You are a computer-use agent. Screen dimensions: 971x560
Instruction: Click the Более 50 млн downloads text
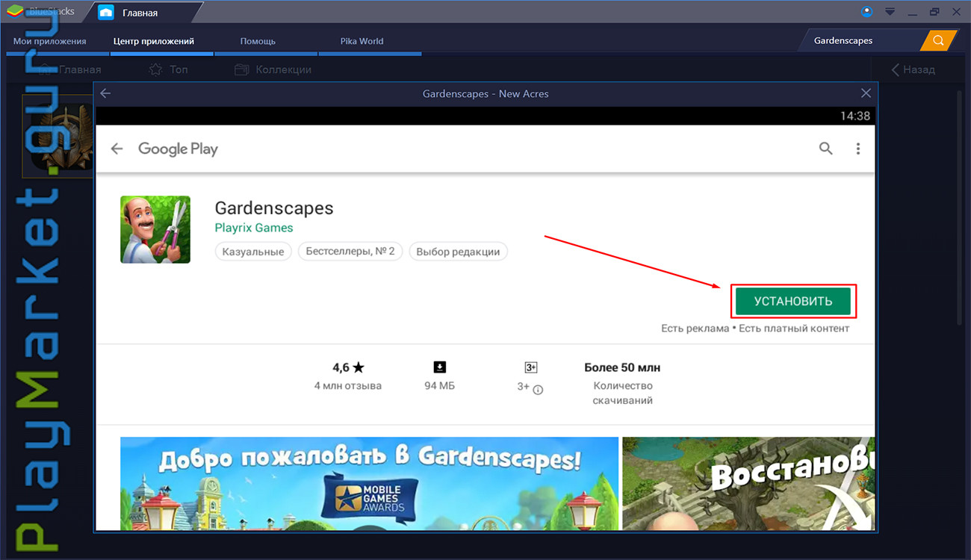point(622,367)
